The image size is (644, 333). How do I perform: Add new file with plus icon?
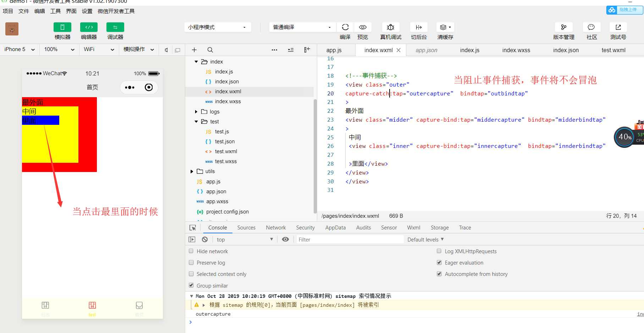194,50
